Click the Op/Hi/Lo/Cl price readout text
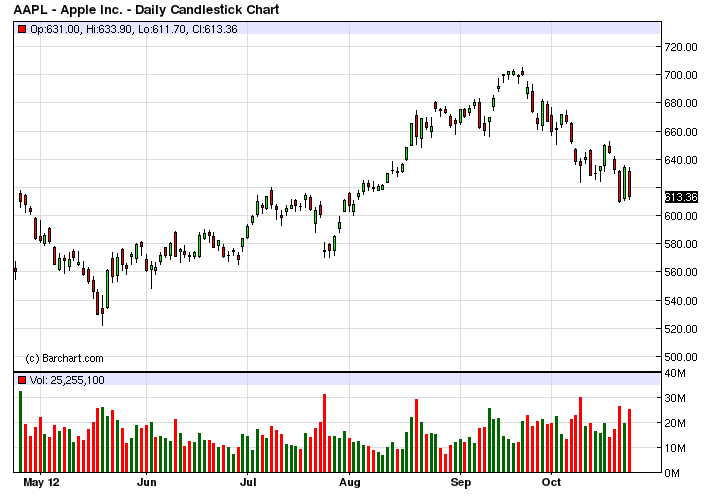 click(134, 29)
